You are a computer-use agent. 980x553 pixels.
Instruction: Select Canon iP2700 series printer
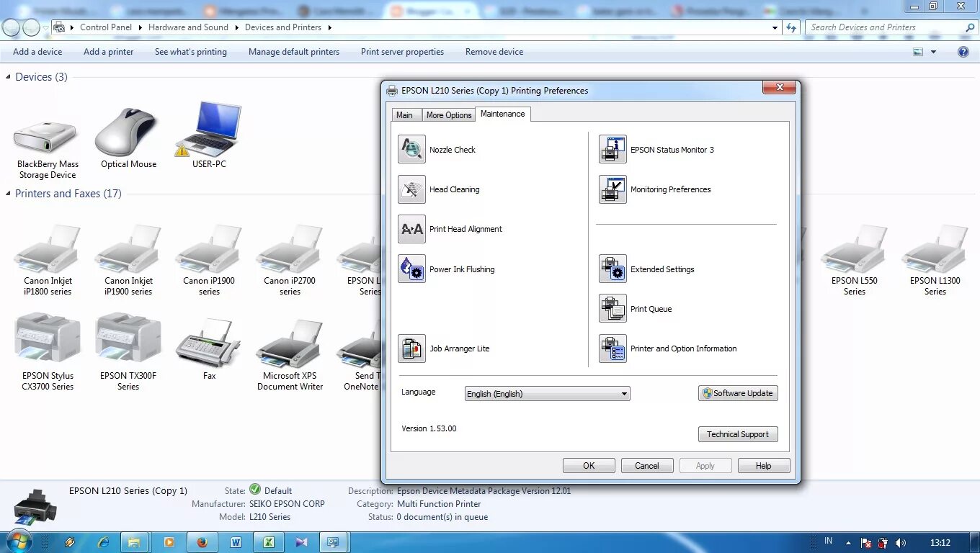(290, 259)
